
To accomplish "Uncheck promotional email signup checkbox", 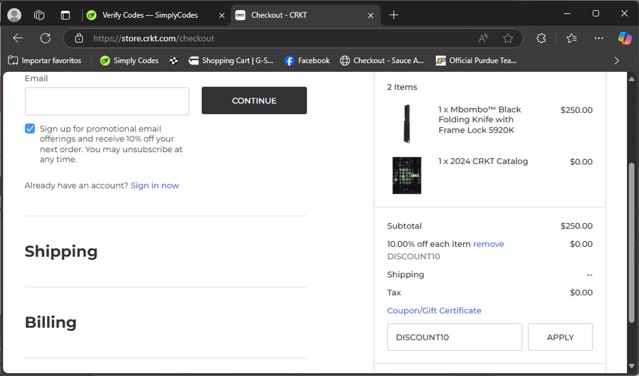I will click(x=30, y=129).
